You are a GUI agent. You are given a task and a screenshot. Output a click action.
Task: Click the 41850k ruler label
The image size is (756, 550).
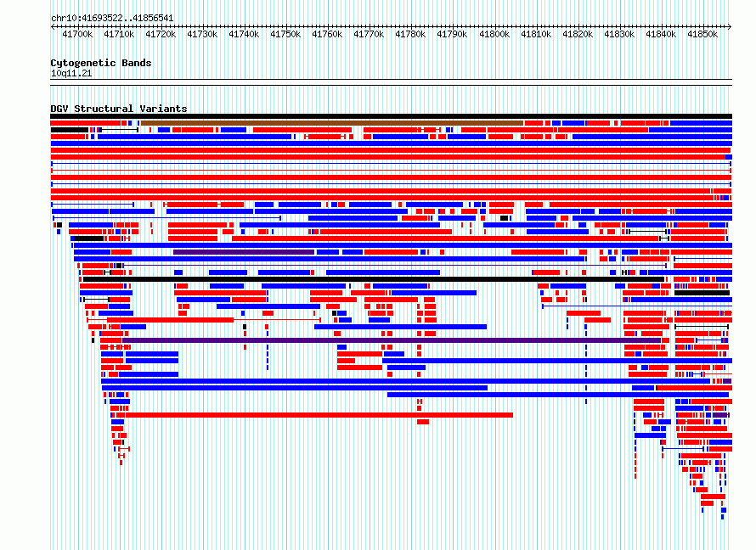point(702,34)
